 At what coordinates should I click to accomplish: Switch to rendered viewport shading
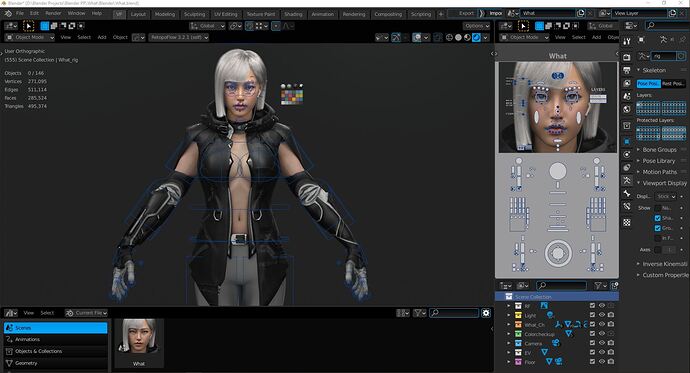[476, 37]
